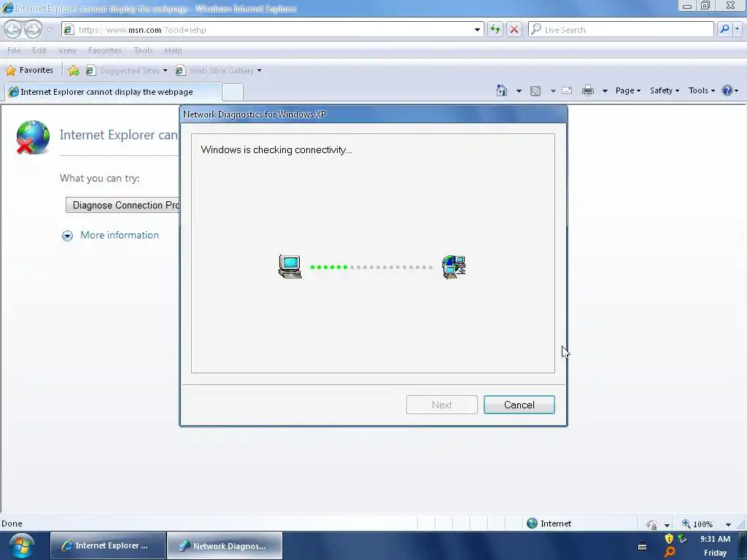
Task: Open the Favorites menu in menu bar
Action: pos(105,50)
